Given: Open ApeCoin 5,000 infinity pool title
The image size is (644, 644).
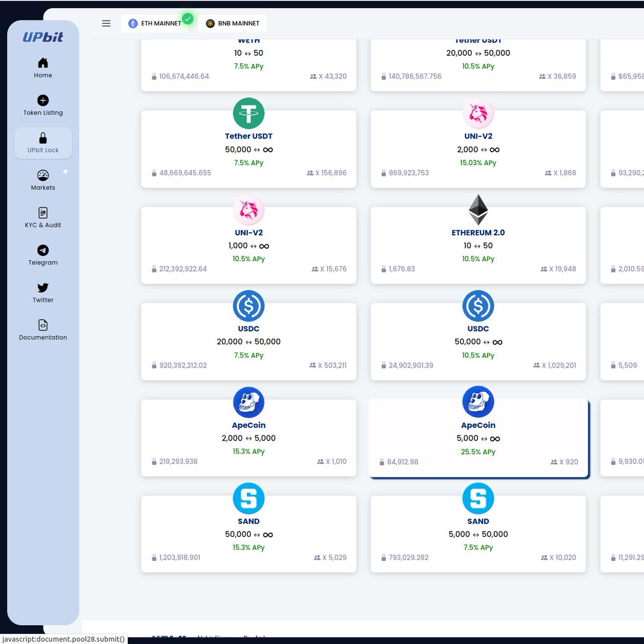Looking at the screenshot, I should [478, 425].
